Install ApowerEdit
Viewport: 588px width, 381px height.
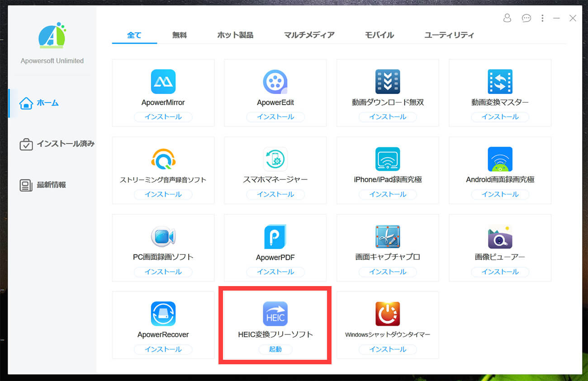pos(275,117)
